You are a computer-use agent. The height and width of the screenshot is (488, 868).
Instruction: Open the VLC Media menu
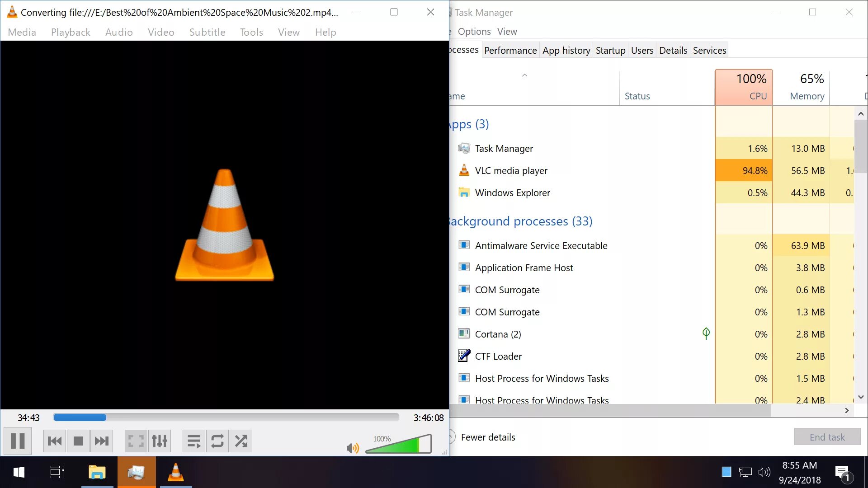coord(21,32)
